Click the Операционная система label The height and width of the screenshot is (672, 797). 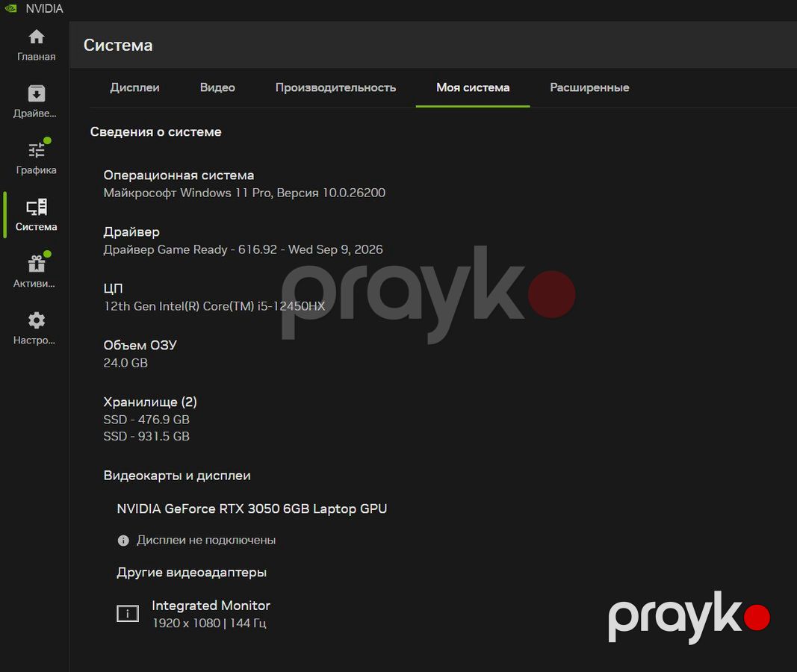tap(179, 175)
